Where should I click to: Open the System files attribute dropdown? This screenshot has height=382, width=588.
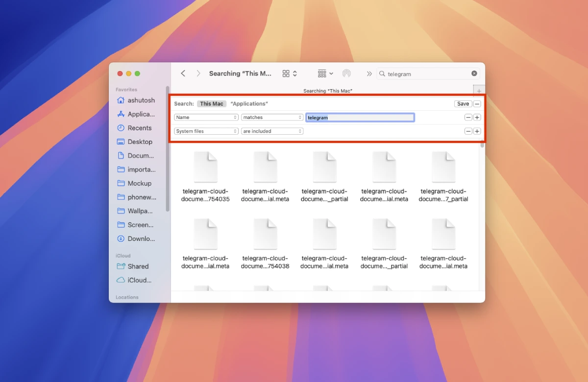tap(206, 131)
